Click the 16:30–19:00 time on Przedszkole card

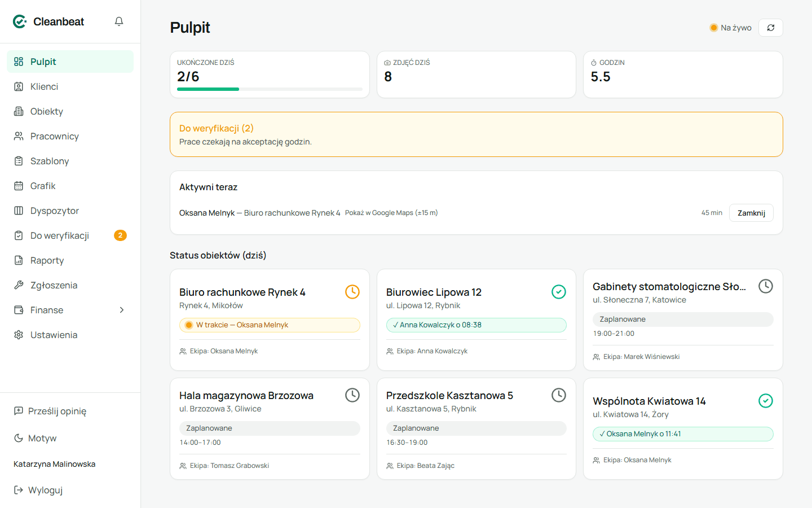click(x=407, y=443)
